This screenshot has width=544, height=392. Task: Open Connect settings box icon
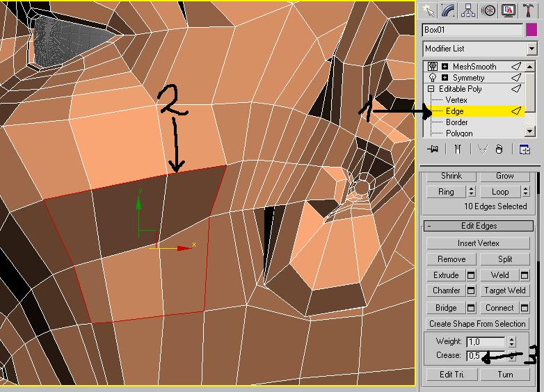pos(525,308)
